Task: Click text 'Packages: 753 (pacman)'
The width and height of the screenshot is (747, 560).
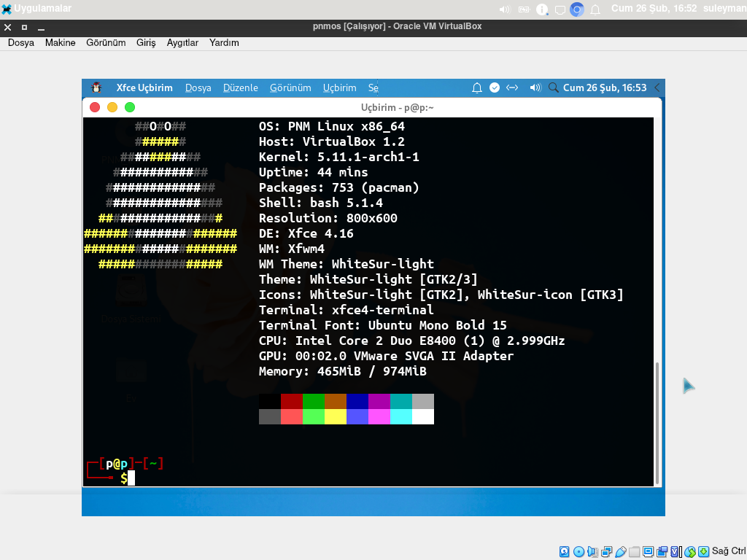Action: (x=338, y=187)
